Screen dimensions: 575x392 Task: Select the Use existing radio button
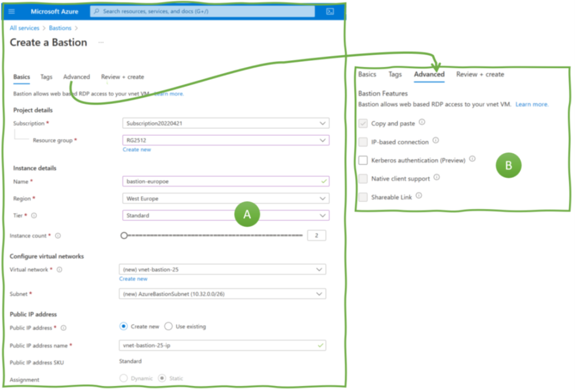pos(168,326)
